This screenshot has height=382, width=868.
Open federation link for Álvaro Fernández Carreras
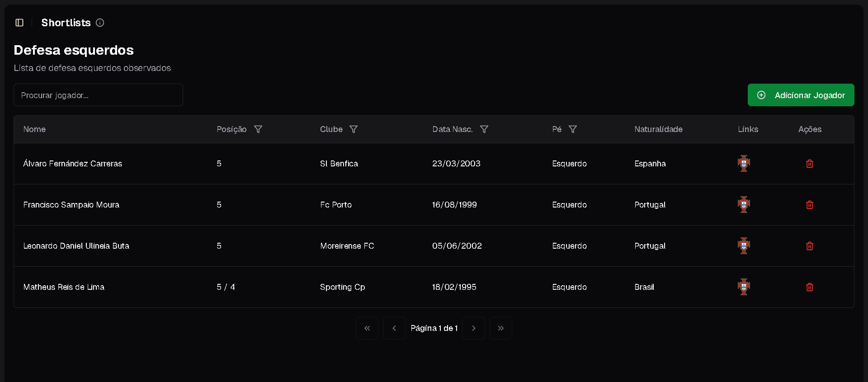[x=744, y=164]
